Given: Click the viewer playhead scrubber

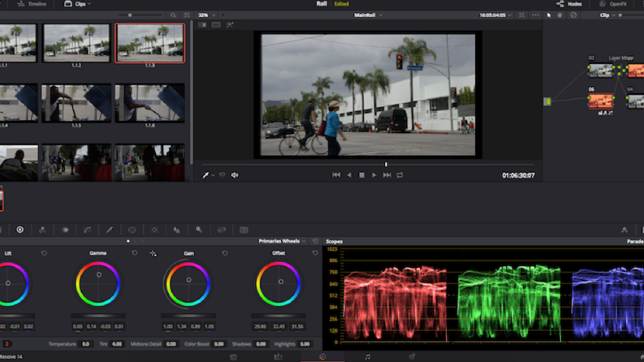Looking at the screenshot, I should coord(386,164).
